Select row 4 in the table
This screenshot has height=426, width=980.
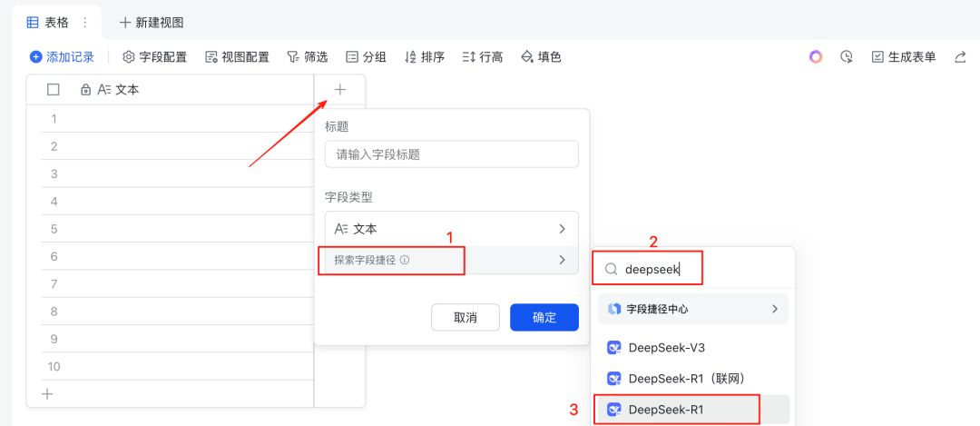pos(54,201)
